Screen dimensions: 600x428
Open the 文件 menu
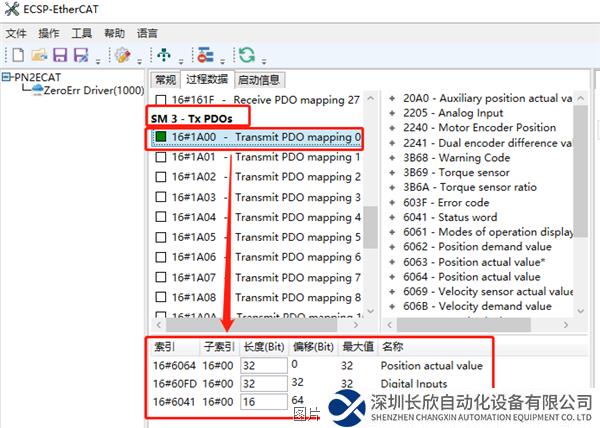click(x=16, y=32)
